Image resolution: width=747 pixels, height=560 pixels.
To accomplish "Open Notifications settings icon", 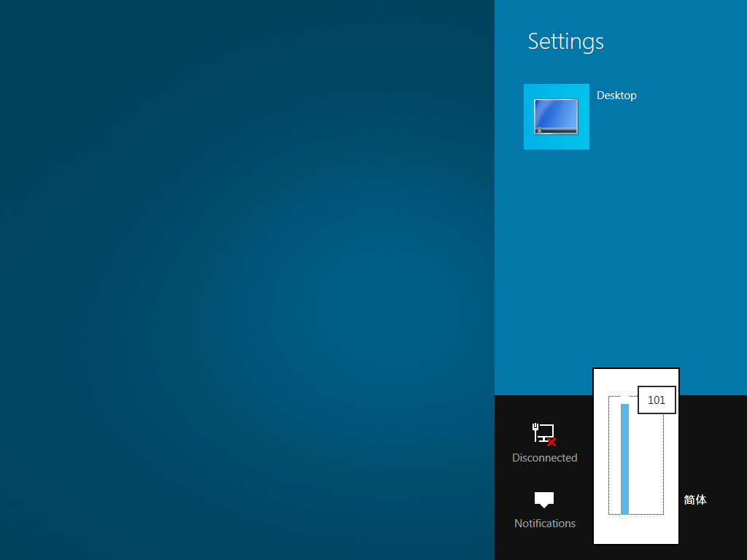I will [x=544, y=499].
